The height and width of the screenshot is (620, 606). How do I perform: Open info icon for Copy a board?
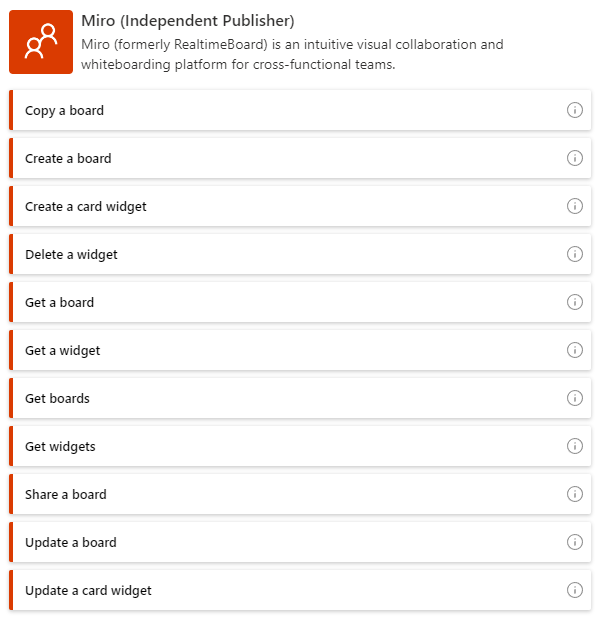[574, 110]
